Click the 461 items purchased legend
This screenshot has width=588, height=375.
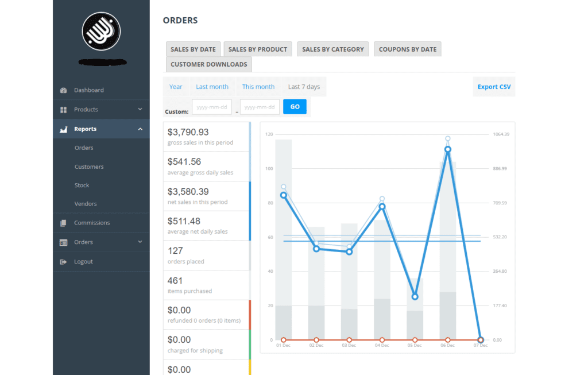point(207,285)
